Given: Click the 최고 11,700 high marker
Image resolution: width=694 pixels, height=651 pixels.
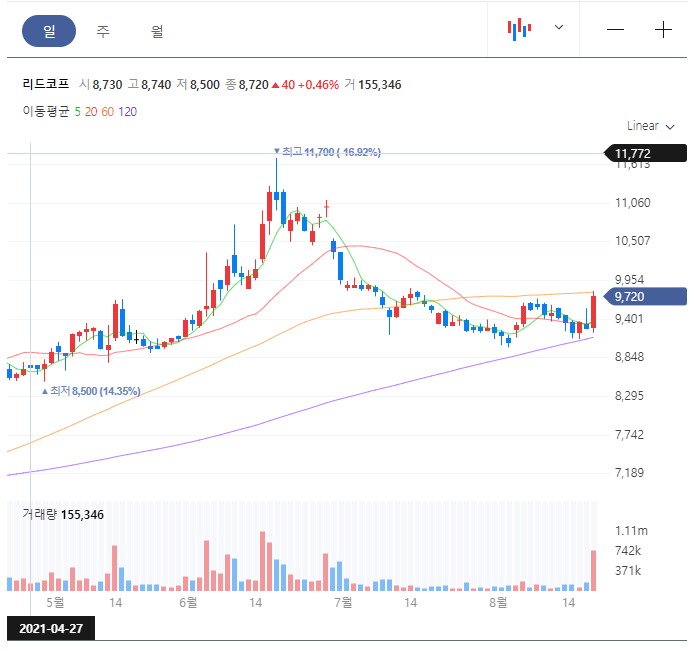Looking at the screenshot, I should [328, 152].
